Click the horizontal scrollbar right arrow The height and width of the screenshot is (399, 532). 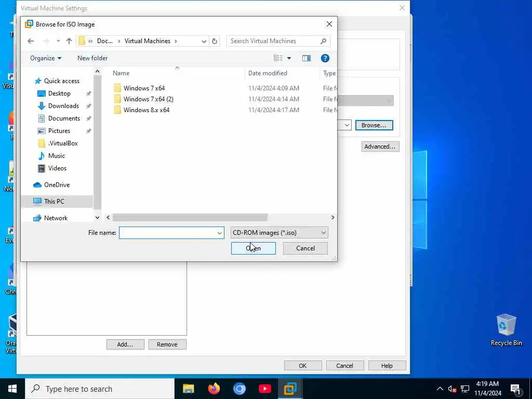point(333,218)
